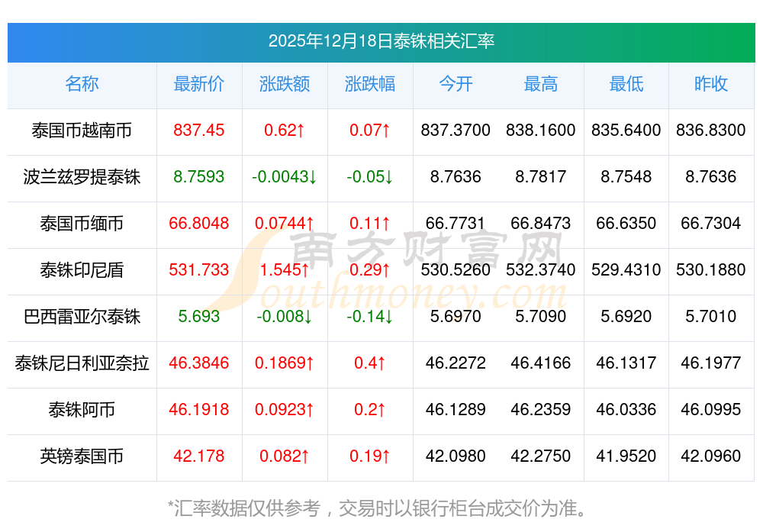Click change percent 0.29↑
Viewport: 763px width, 532px height.
[x=370, y=269]
